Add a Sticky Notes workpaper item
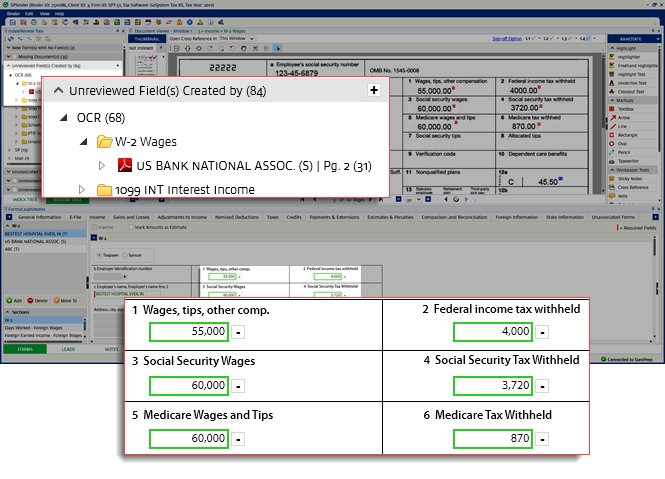The width and height of the screenshot is (665, 479). coord(630,178)
